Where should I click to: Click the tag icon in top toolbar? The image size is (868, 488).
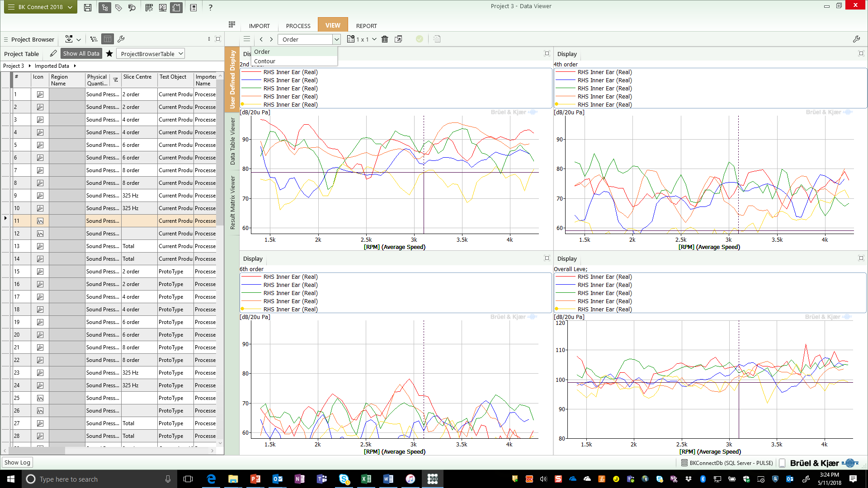pos(118,7)
